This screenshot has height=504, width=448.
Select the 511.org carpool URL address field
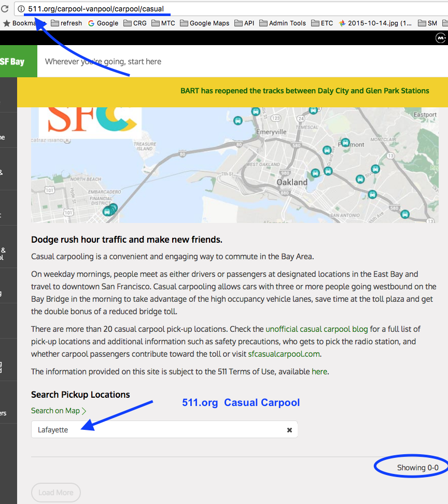point(231,9)
